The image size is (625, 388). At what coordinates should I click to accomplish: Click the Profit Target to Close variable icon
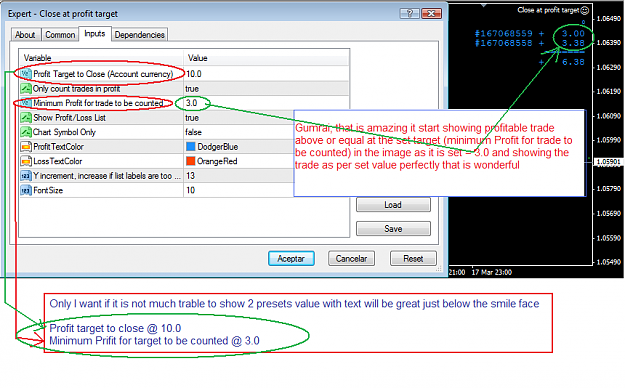pos(26,74)
